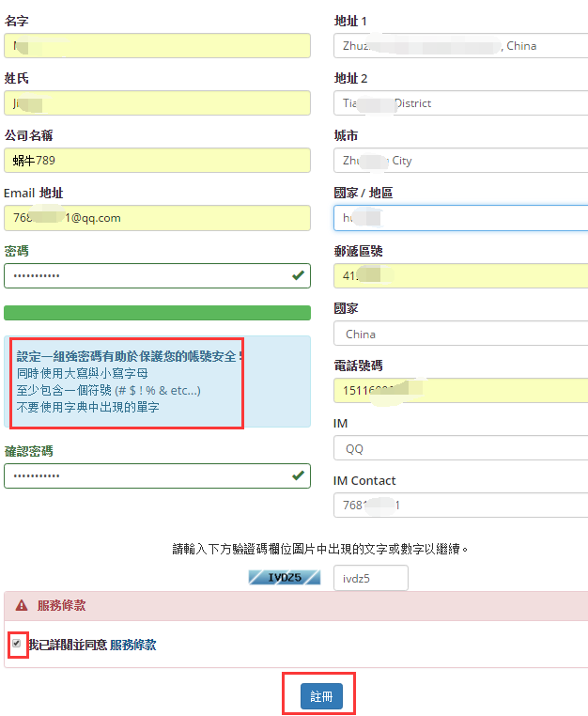Image resolution: width=588 pixels, height=716 pixels.
Task: Expand the IM dropdown showing QQ
Action: [x=460, y=448]
